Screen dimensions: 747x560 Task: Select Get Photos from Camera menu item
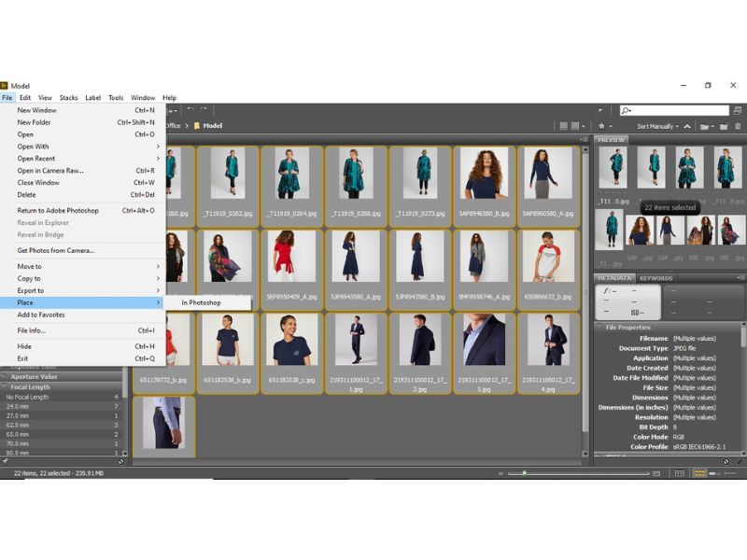point(56,250)
